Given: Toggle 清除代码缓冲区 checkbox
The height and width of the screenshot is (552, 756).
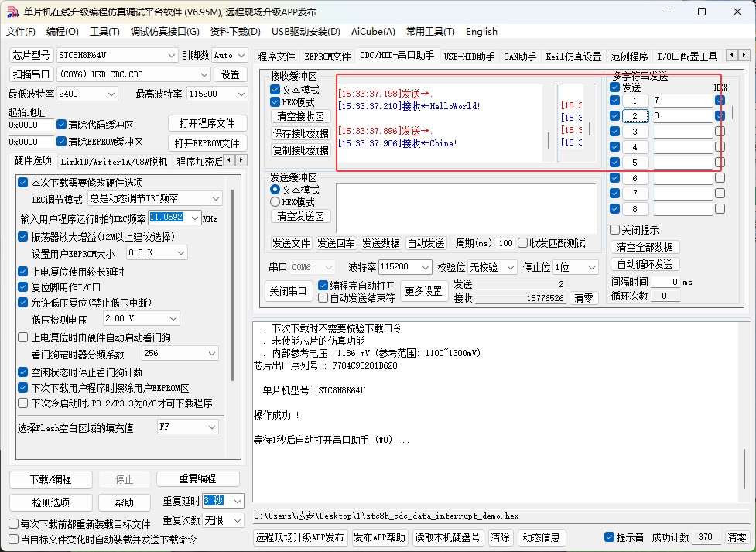Looking at the screenshot, I should coord(61,125).
